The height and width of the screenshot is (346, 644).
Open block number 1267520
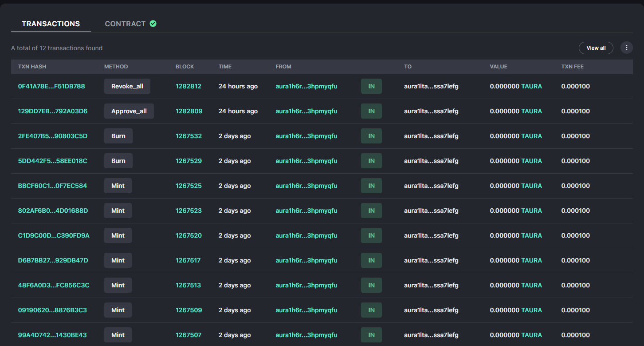(189, 235)
